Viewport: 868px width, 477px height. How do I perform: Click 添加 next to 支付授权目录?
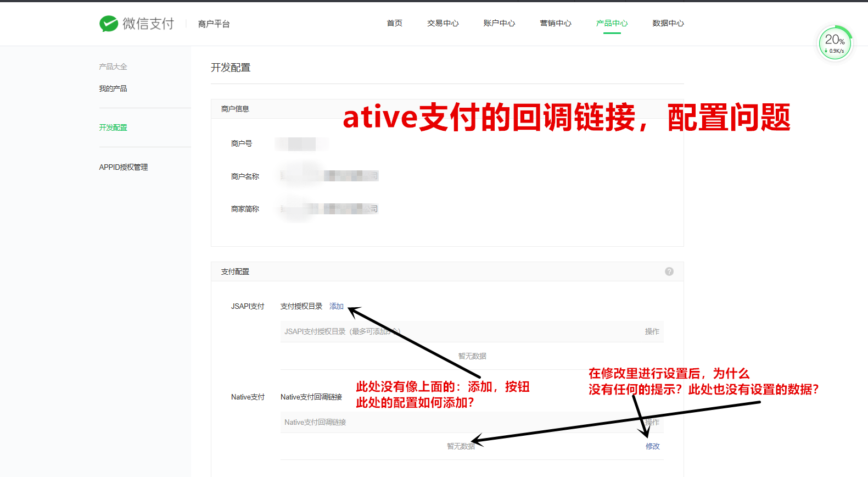337,306
